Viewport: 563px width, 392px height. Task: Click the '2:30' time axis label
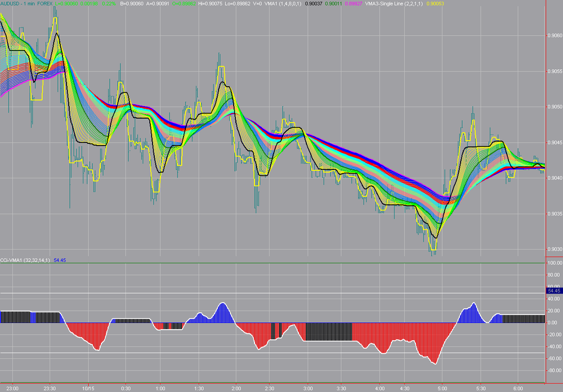point(269,389)
